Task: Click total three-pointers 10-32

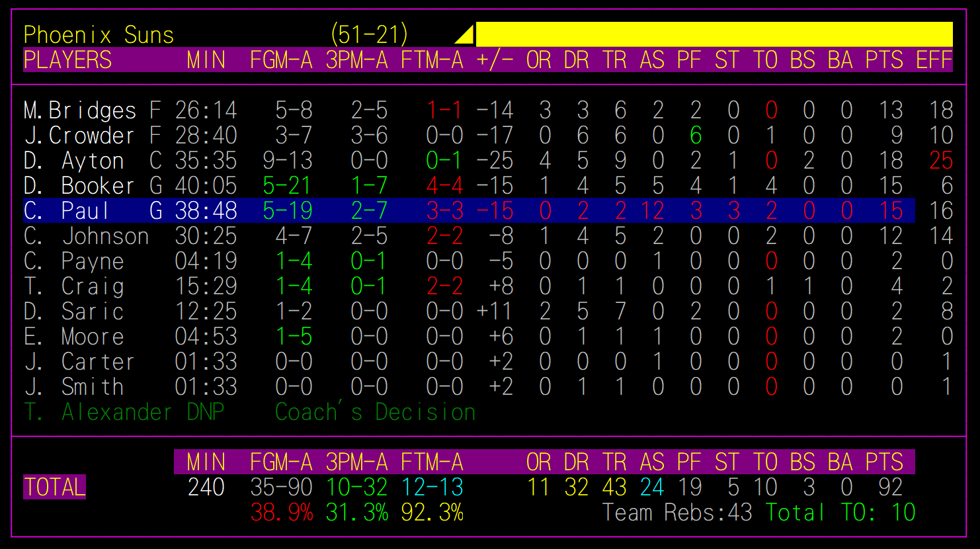Action: point(356,487)
